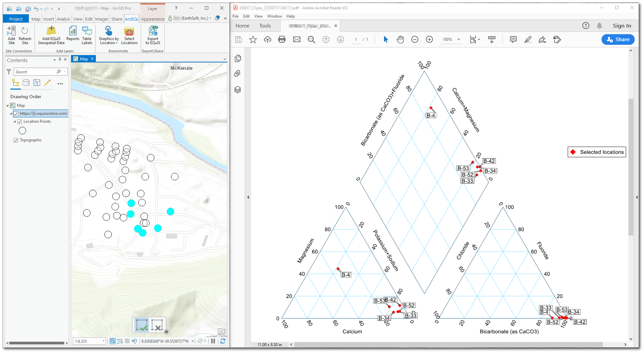
Task: Open the Tools tab in Acrobat
Action: (x=265, y=26)
